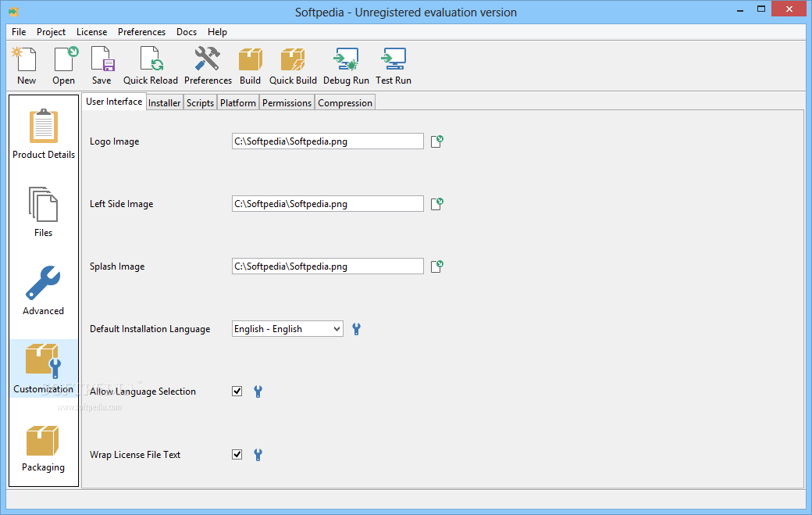The height and width of the screenshot is (515, 812).
Task: Open the Advanced section in sidebar
Action: coord(44,290)
